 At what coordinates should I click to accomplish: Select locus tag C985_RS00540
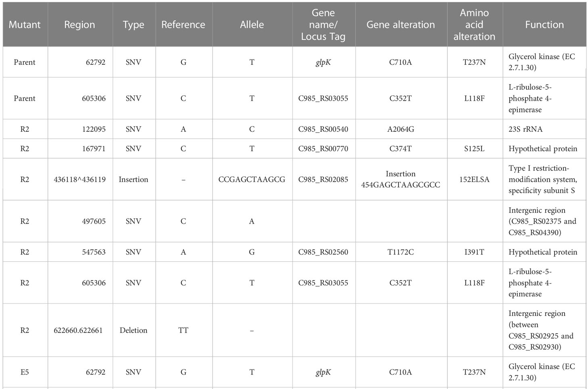coord(323,129)
